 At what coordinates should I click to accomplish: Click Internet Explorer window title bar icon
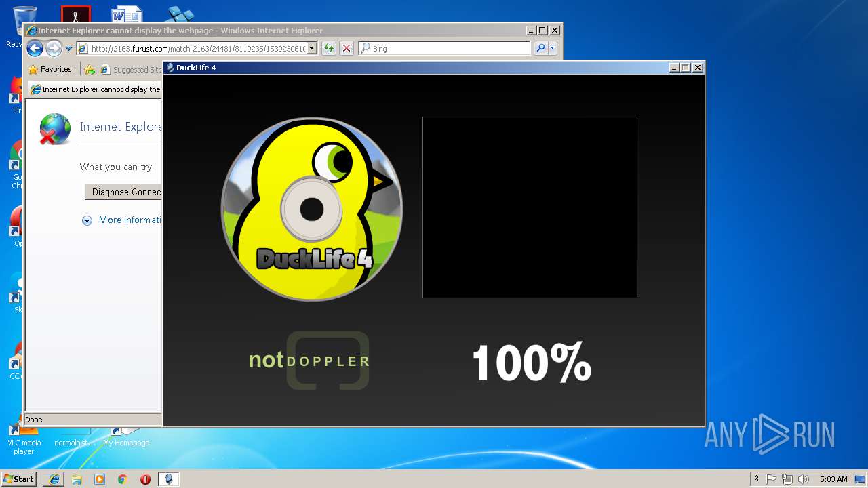(x=31, y=30)
